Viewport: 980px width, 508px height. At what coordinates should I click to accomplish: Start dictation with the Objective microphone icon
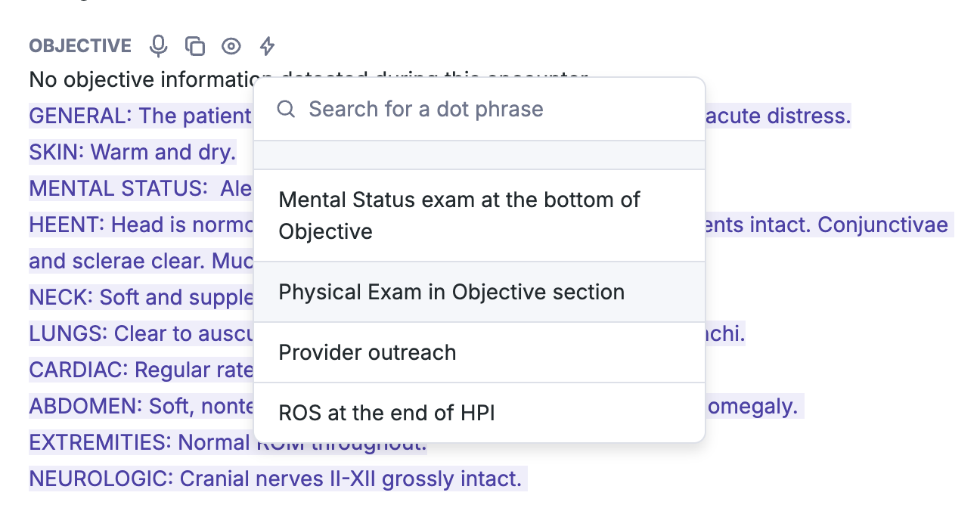pos(158,46)
